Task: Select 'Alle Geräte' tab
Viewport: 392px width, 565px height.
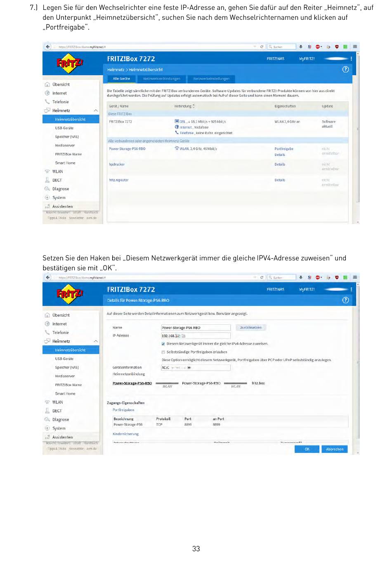Action: (121, 78)
